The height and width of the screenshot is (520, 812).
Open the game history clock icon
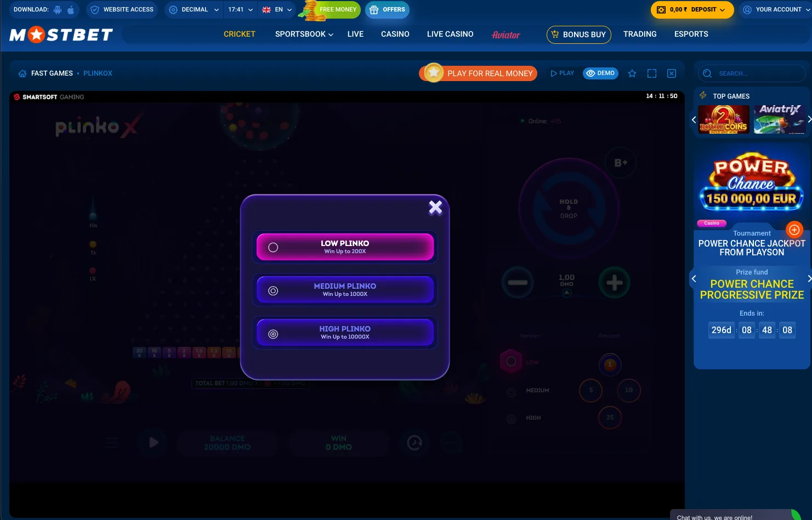[x=414, y=442]
